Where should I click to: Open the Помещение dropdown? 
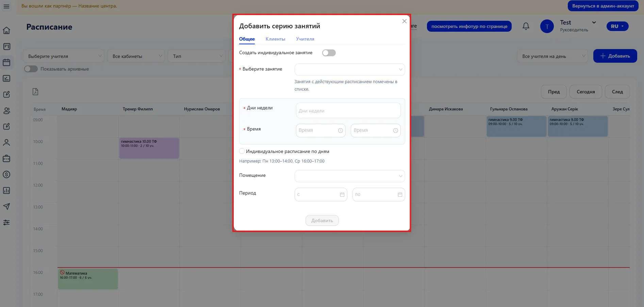point(350,176)
